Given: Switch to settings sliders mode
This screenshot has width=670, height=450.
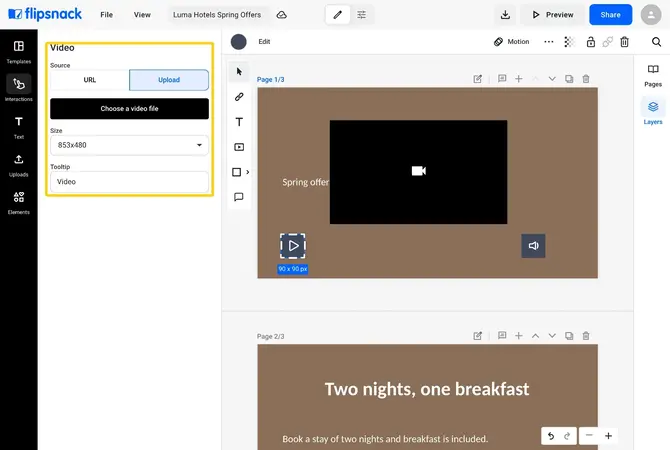Looking at the screenshot, I should pyautogui.click(x=361, y=15).
